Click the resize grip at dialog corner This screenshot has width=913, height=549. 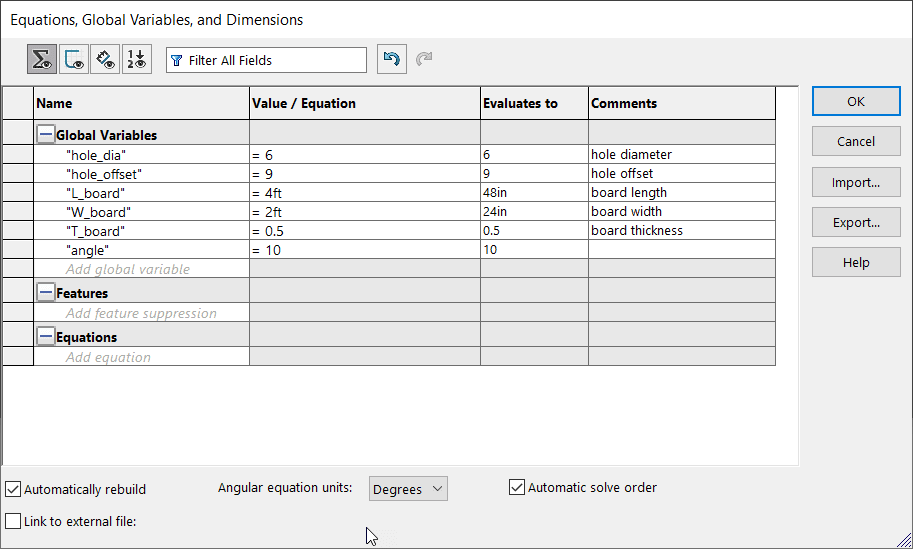(903, 539)
